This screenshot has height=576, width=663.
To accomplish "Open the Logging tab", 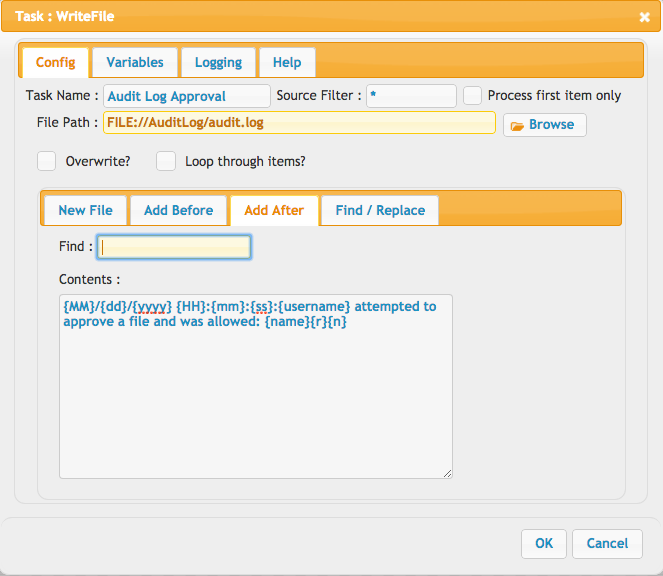I will tap(218, 63).
